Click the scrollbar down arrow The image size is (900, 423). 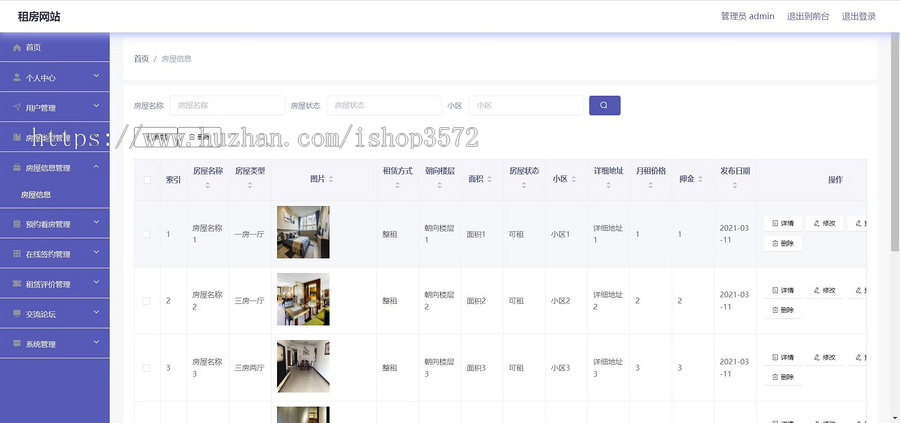pos(895,418)
